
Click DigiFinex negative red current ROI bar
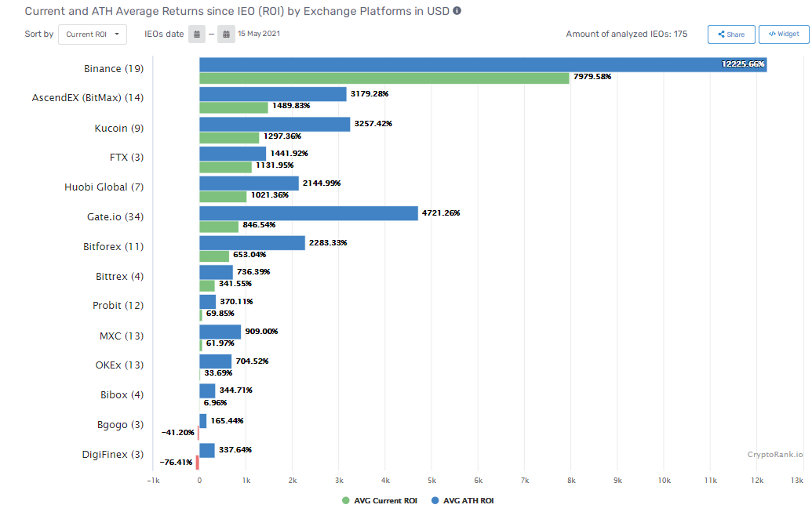tap(197, 463)
